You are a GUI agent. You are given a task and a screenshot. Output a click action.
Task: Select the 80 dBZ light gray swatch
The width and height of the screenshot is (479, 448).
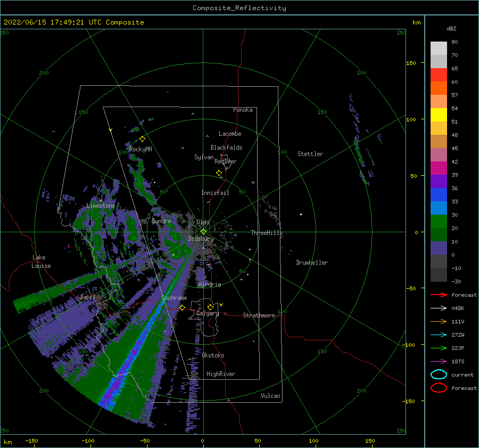(439, 48)
